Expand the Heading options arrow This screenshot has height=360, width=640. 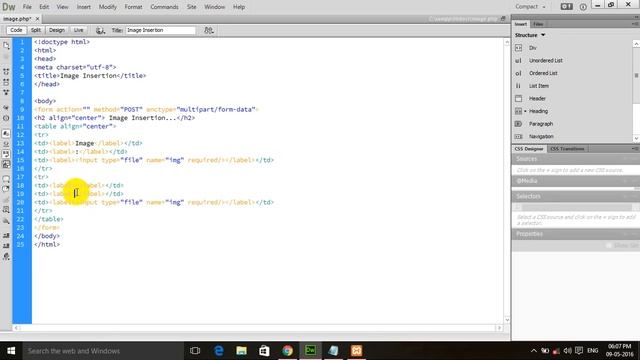tap(525, 111)
